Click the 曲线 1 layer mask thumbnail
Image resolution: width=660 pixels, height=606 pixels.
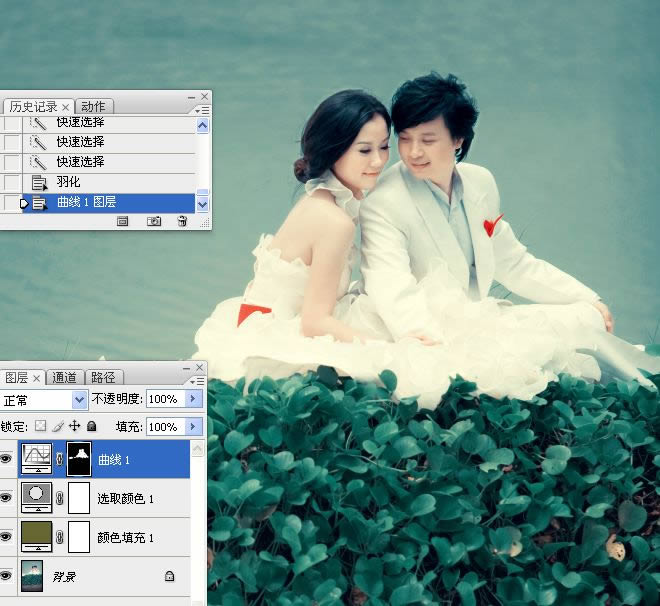78,460
